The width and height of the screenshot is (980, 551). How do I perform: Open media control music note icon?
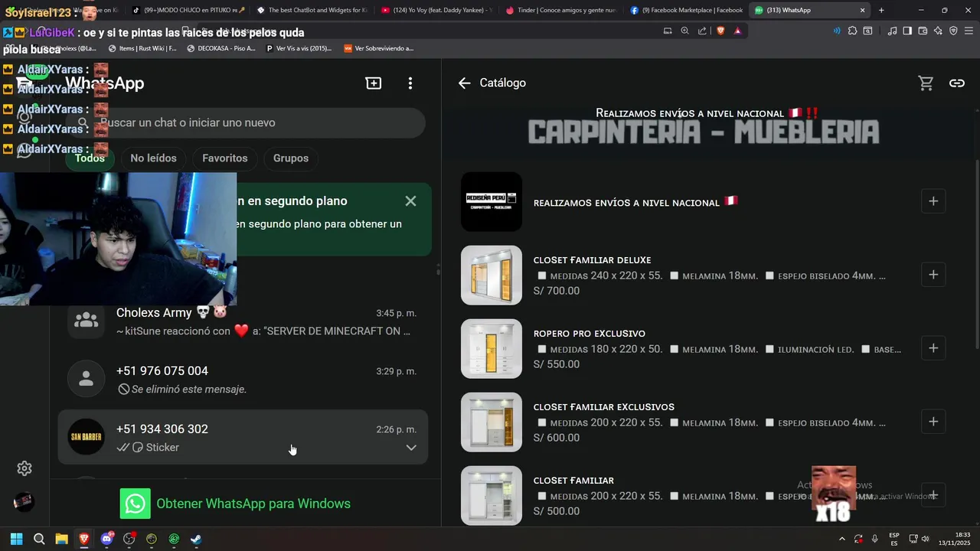click(x=892, y=31)
